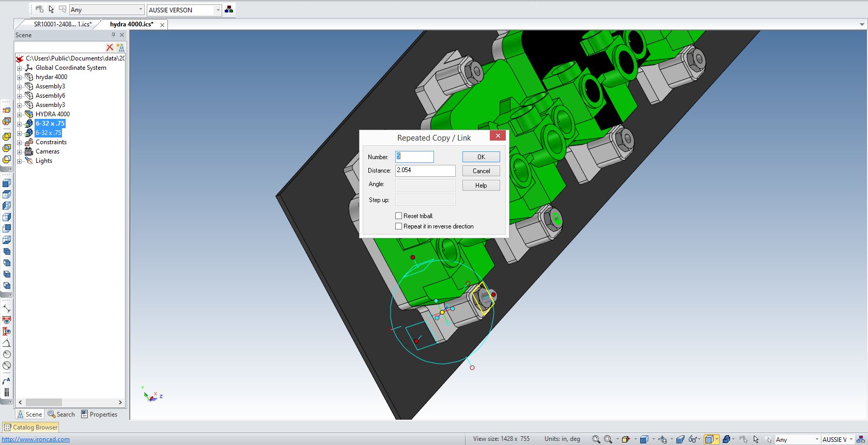Click the yellow 3D box with red star icon
Viewport: 868px width, 445px height.
(626, 439)
